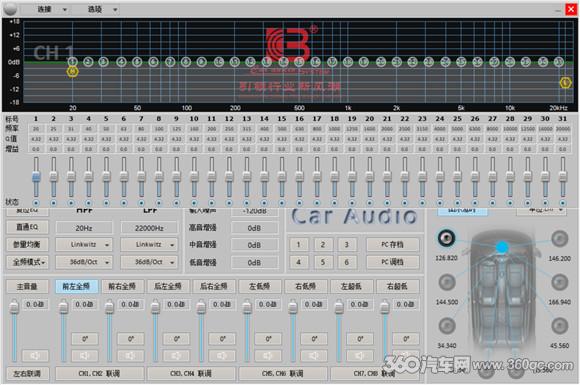
Task: Open the LPF 36dB/Oct slope dropdown
Action: pos(149,262)
